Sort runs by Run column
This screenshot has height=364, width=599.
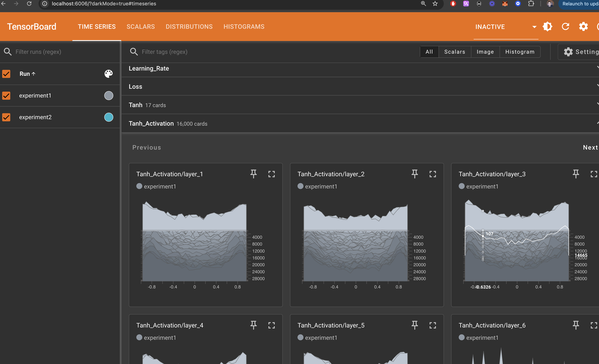[28, 74]
